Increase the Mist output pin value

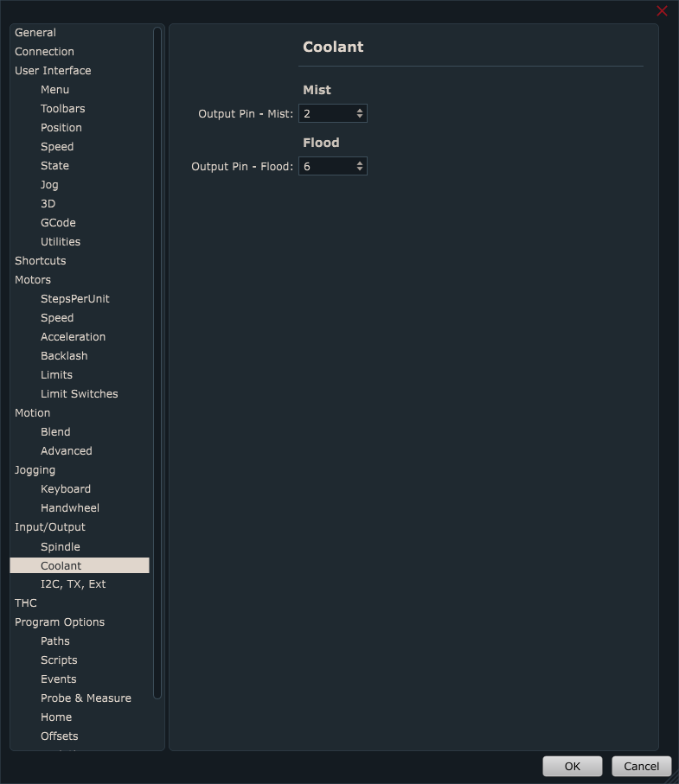360,110
